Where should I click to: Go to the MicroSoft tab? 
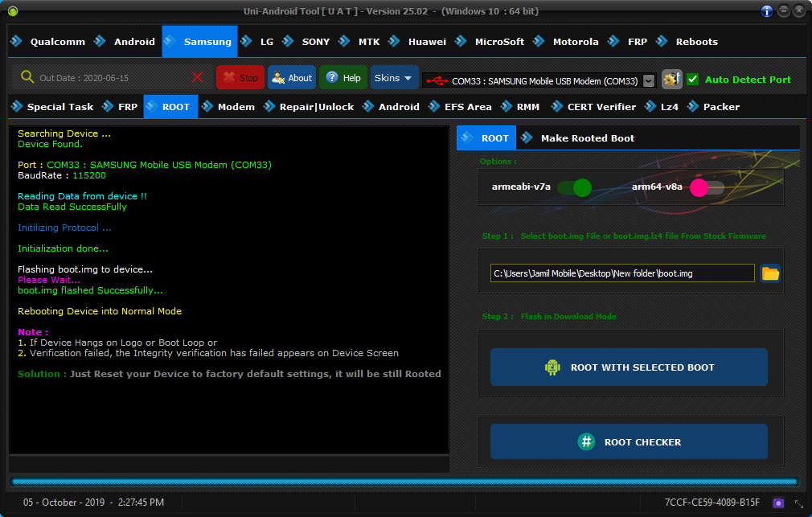[x=490, y=42]
